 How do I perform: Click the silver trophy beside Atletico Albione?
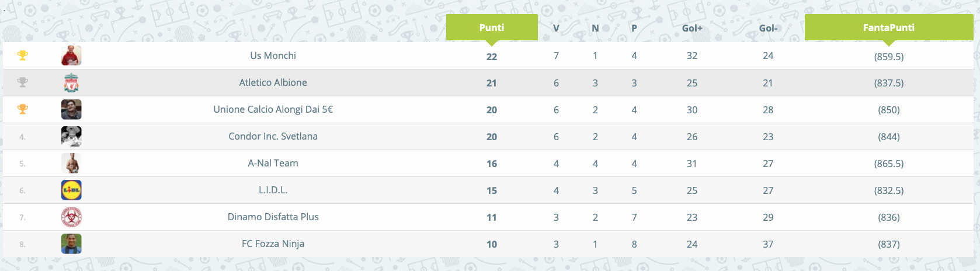click(22, 82)
